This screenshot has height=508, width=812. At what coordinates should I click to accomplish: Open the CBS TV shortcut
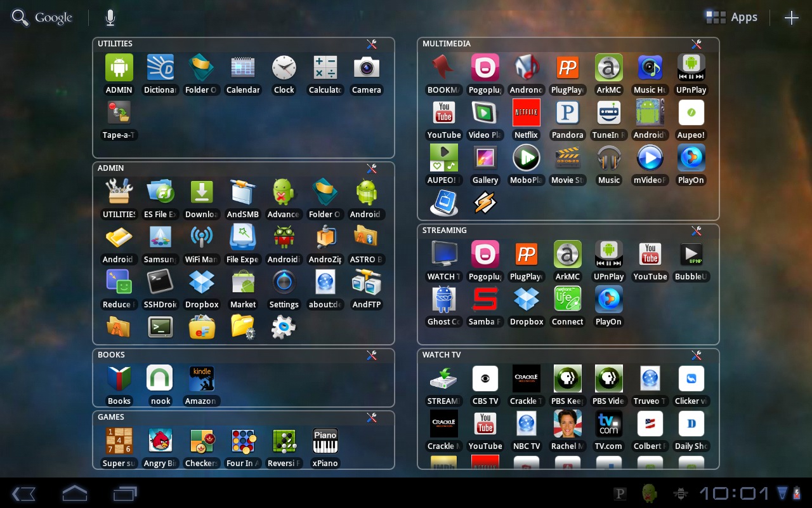[485, 385]
